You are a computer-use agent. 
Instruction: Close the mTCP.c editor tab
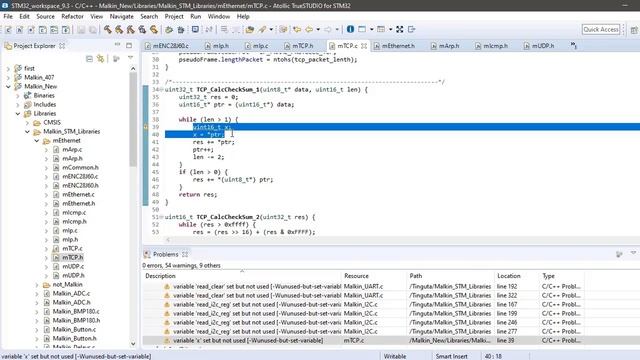coord(364,46)
